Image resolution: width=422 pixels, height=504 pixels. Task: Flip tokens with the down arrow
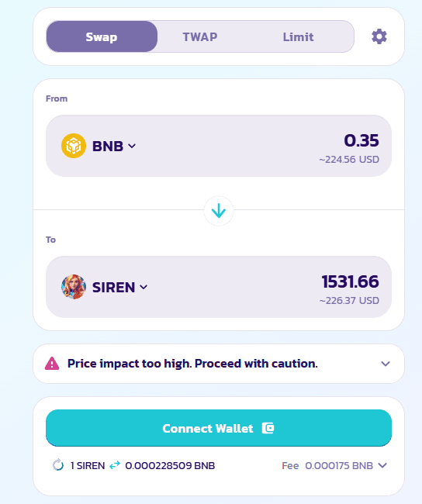pyautogui.click(x=219, y=211)
